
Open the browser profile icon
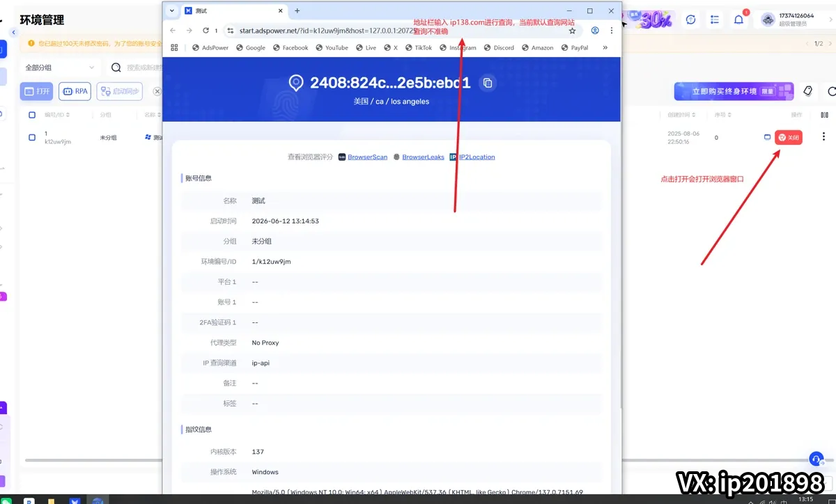tap(595, 31)
